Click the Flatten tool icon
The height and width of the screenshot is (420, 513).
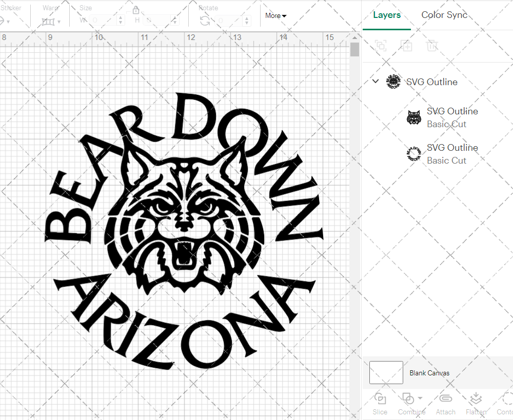pyautogui.click(x=476, y=399)
